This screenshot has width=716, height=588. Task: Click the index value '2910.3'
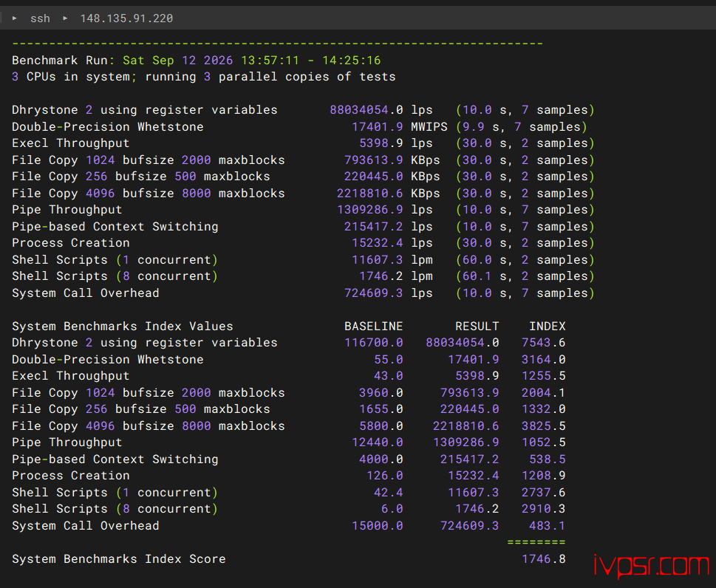pyautogui.click(x=543, y=509)
